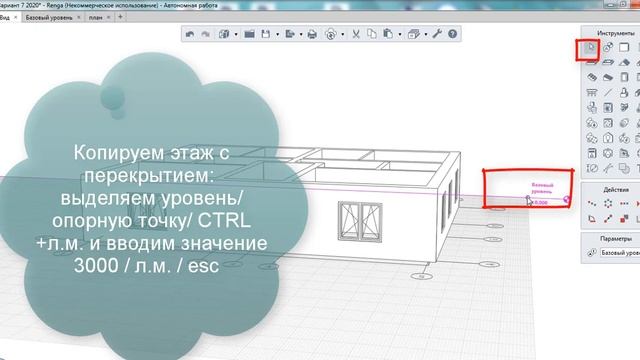Open settings with the wrench icon
The image size is (640, 360).
437,34
